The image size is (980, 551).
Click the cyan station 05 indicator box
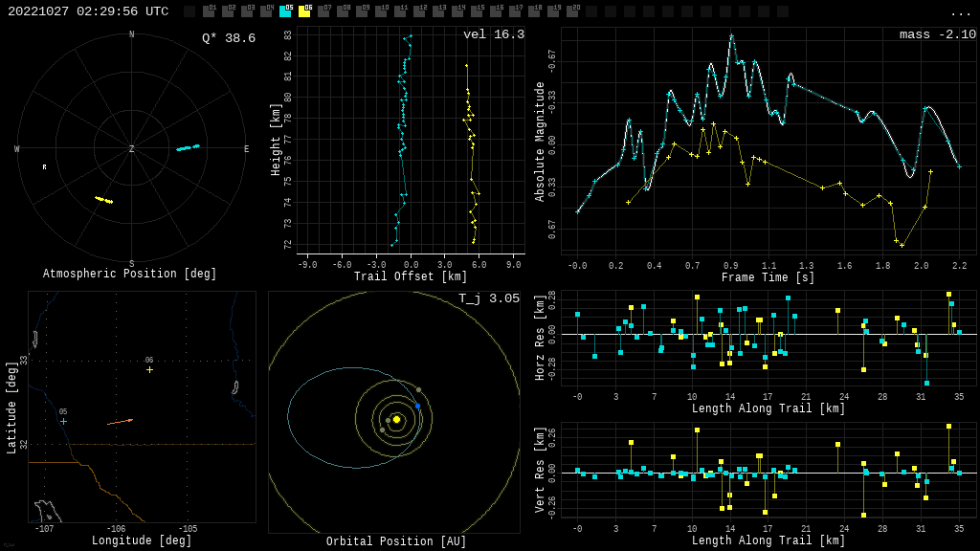point(285,11)
